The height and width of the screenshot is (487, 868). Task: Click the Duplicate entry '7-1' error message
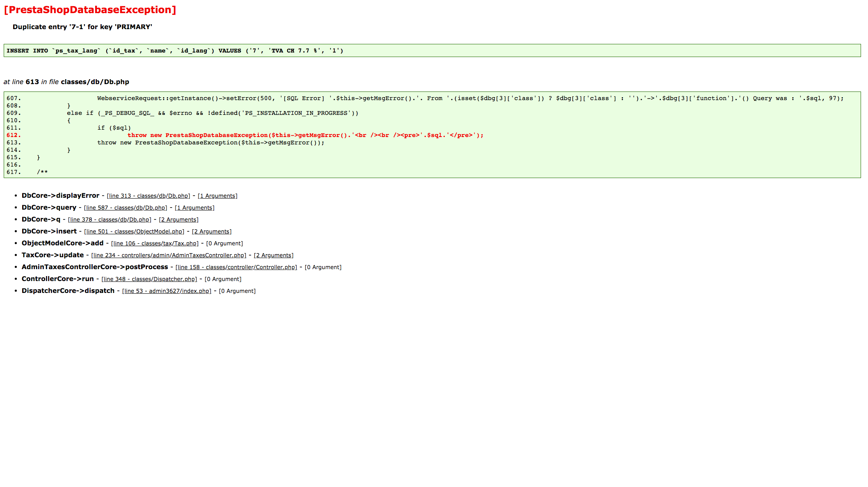click(x=82, y=27)
